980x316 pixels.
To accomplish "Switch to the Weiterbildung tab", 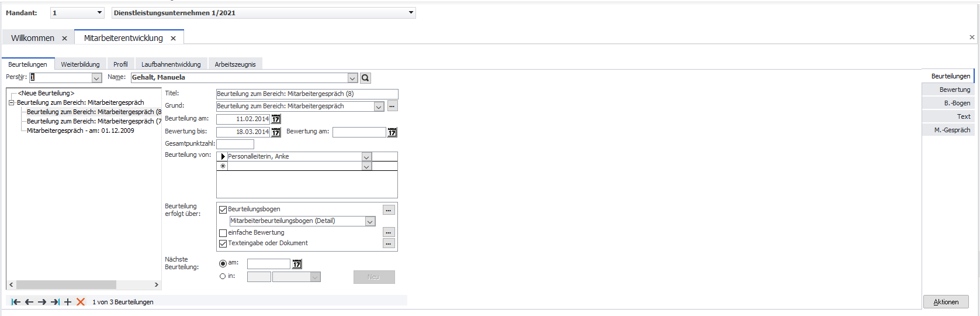I will [x=80, y=64].
